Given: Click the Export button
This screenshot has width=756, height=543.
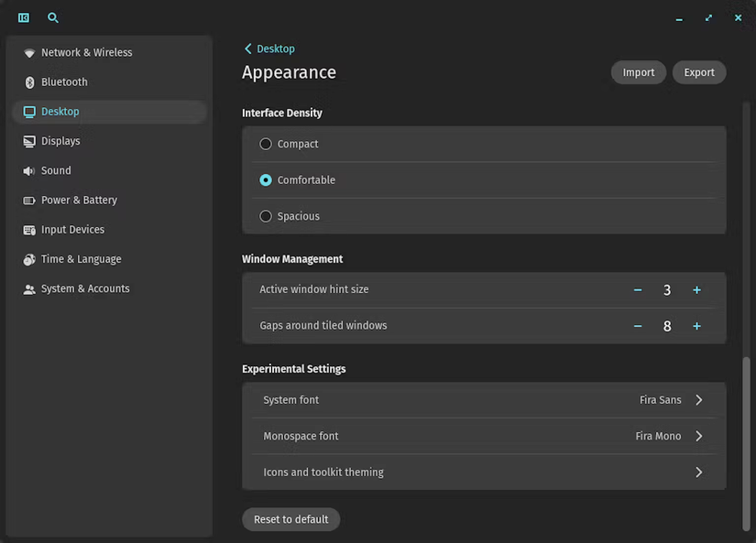Looking at the screenshot, I should pyautogui.click(x=698, y=71).
